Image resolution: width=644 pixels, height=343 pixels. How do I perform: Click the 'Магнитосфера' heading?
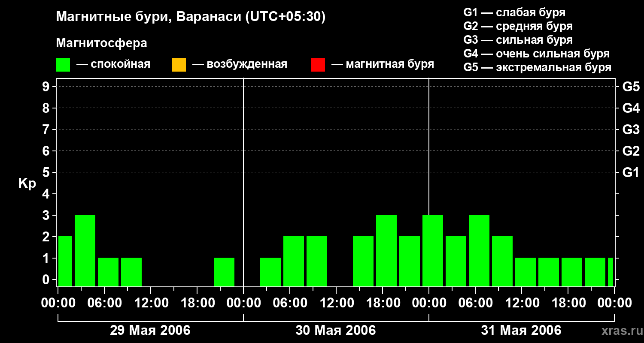click(x=101, y=43)
